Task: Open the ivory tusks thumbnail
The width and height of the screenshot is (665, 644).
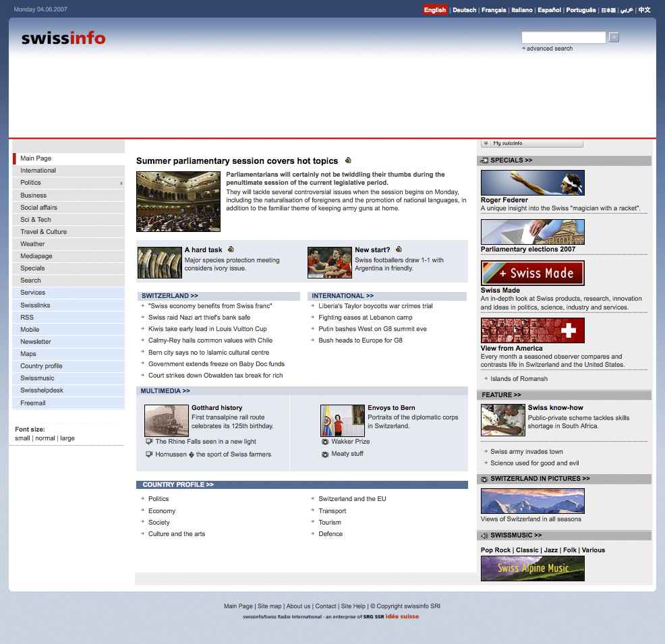Action: 159,263
